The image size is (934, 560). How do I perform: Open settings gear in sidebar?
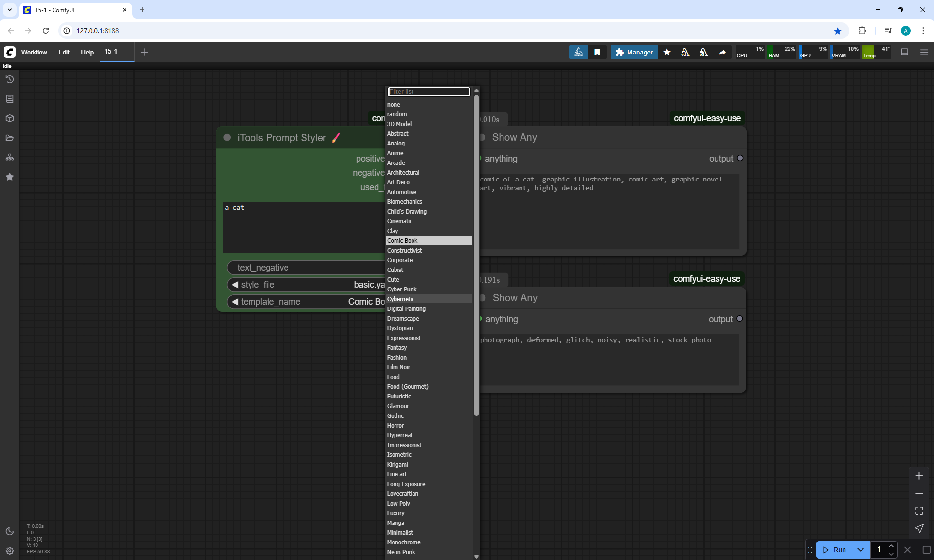pos(10,551)
